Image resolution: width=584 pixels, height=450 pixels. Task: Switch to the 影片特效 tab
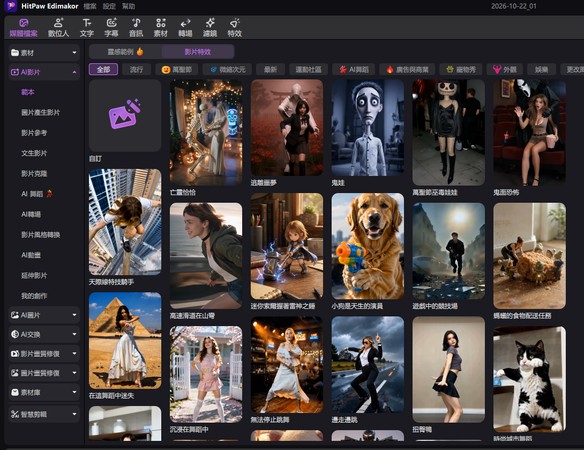click(x=198, y=52)
